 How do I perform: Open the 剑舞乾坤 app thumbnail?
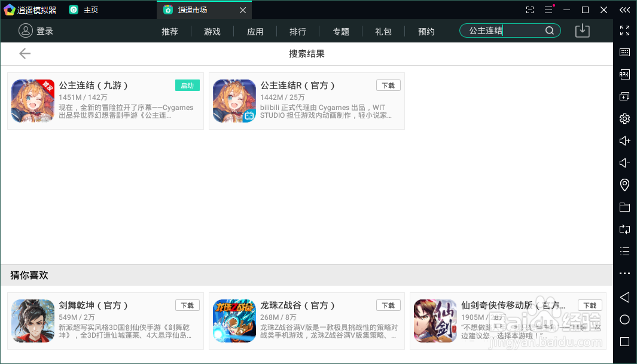(x=33, y=321)
